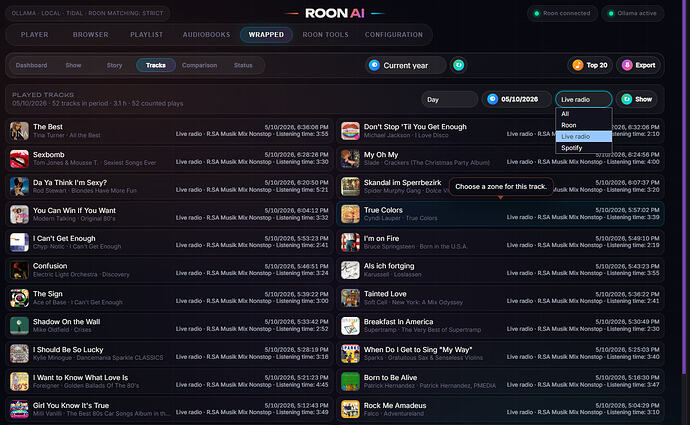
Task: Click the teal refresh icon beside Current year
Action: (x=459, y=65)
